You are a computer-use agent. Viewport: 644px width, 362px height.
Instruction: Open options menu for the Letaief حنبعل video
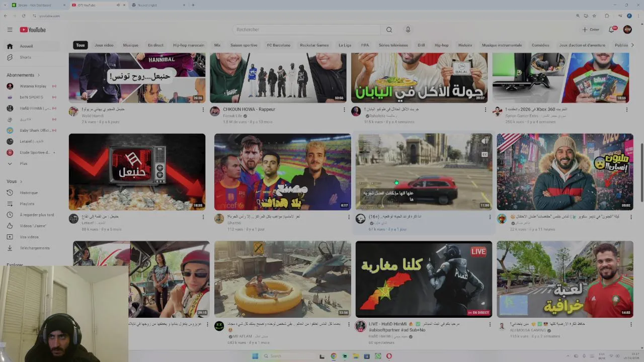203,217
